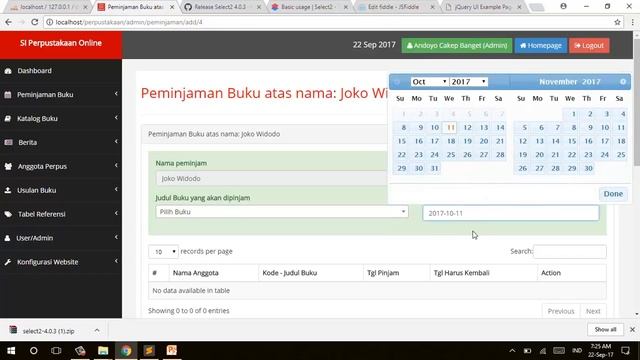This screenshot has width=640, height=360.
Task: Open the month dropdown showing Oct
Action: 429,82
